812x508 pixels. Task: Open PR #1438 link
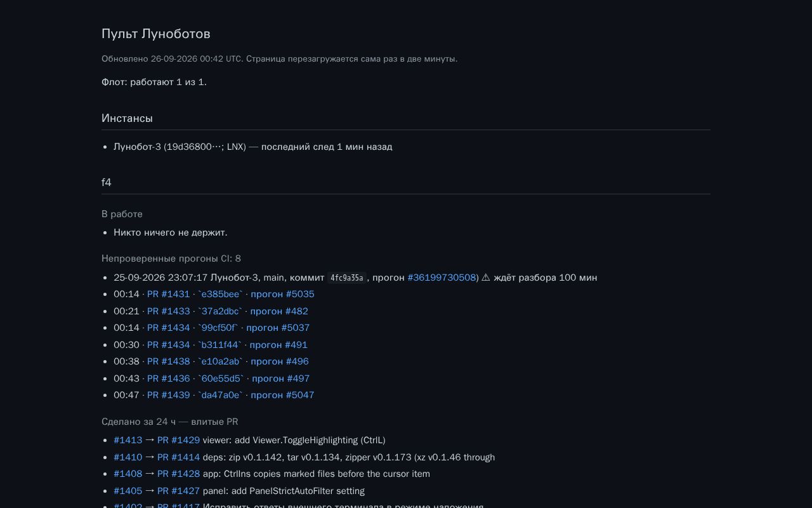tap(168, 361)
